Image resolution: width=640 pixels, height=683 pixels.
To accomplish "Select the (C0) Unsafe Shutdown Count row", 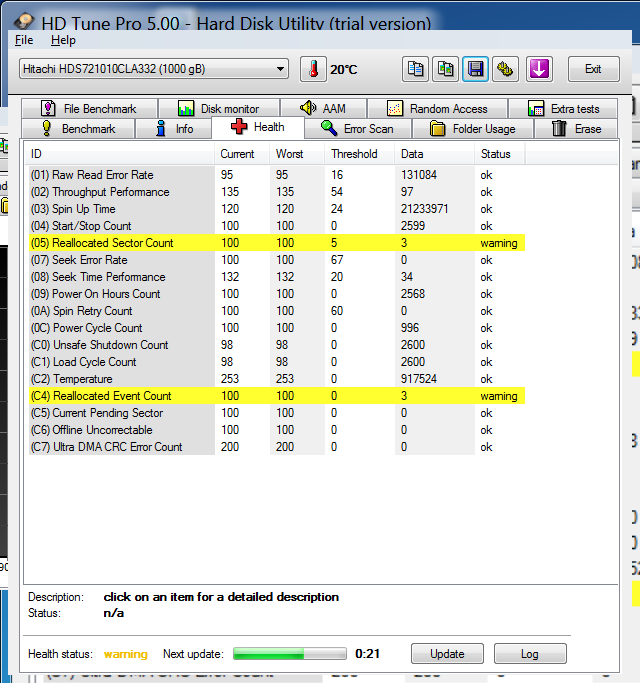I will tap(277, 345).
